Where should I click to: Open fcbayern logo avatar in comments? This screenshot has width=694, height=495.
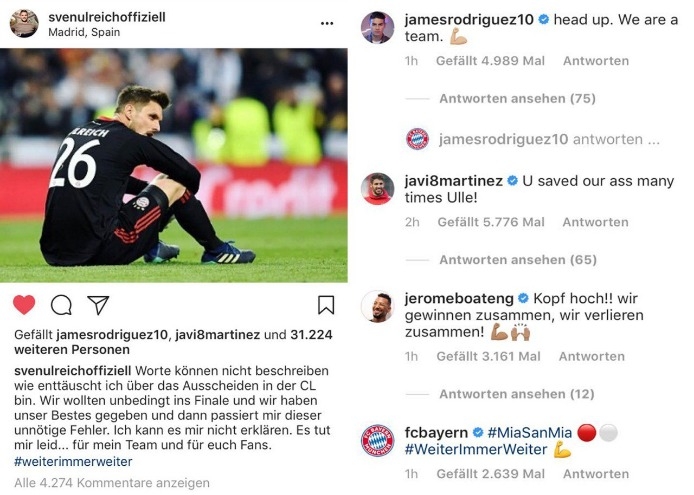click(377, 440)
